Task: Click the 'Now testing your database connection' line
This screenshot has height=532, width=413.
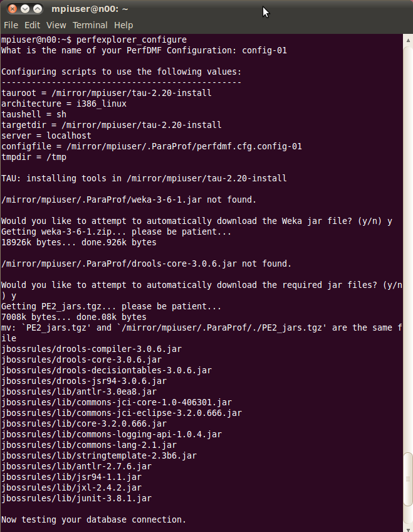Action: [x=94, y=519]
